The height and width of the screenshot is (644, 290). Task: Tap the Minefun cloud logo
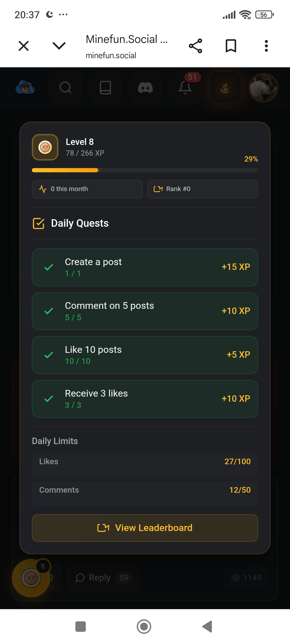25,87
